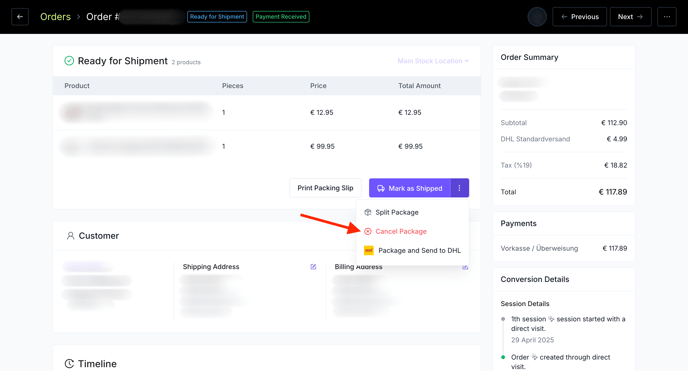Edit shipping address pencil icon
This screenshot has height=371, width=688.
(313, 267)
